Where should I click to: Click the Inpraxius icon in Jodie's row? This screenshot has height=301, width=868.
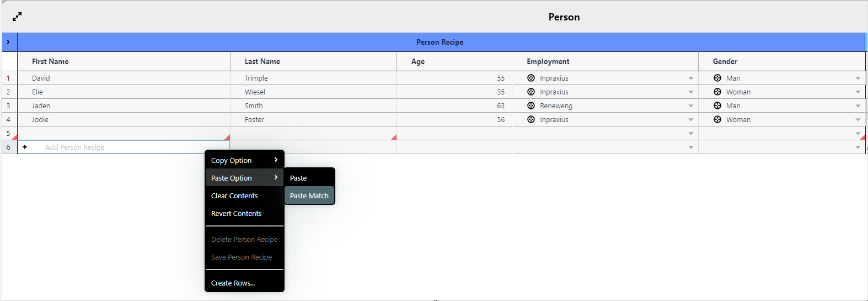click(x=531, y=119)
